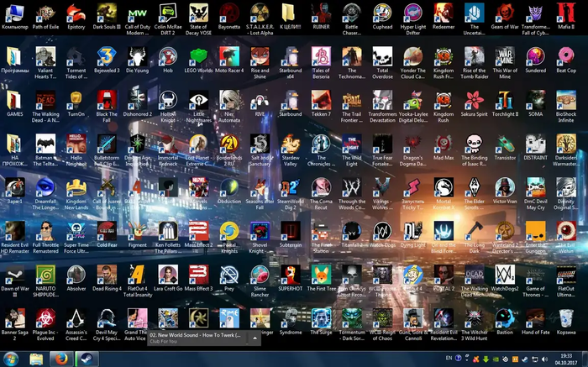Image resolution: width=588 pixels, height=367 pixels.
Task: Select the Dark Souls III icon
Action: pyautogui.click(x=107, y=13)
